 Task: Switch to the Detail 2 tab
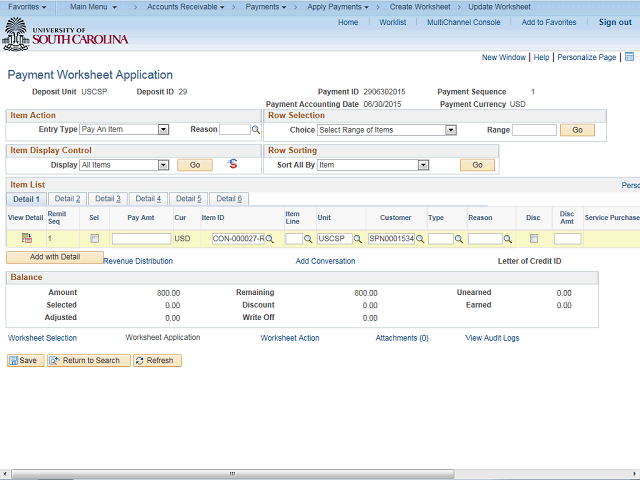tap(67, 199)
